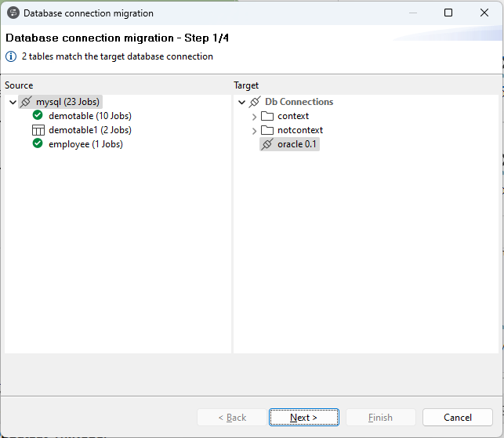Select demotable1 (2 Jobs) entry

coord(89,130)
